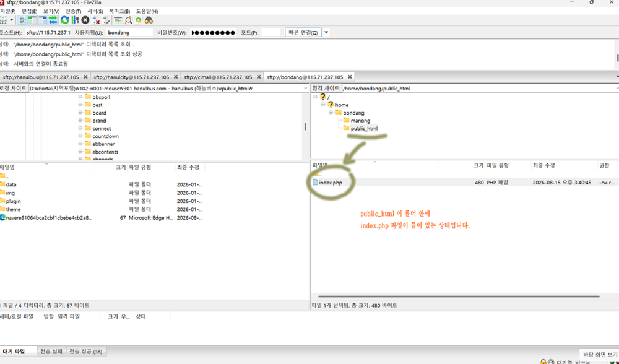Toggle processing of the transfer queue
Image resolution: width=619 pixels, height=364 pixels.
(x=75, y=20)
